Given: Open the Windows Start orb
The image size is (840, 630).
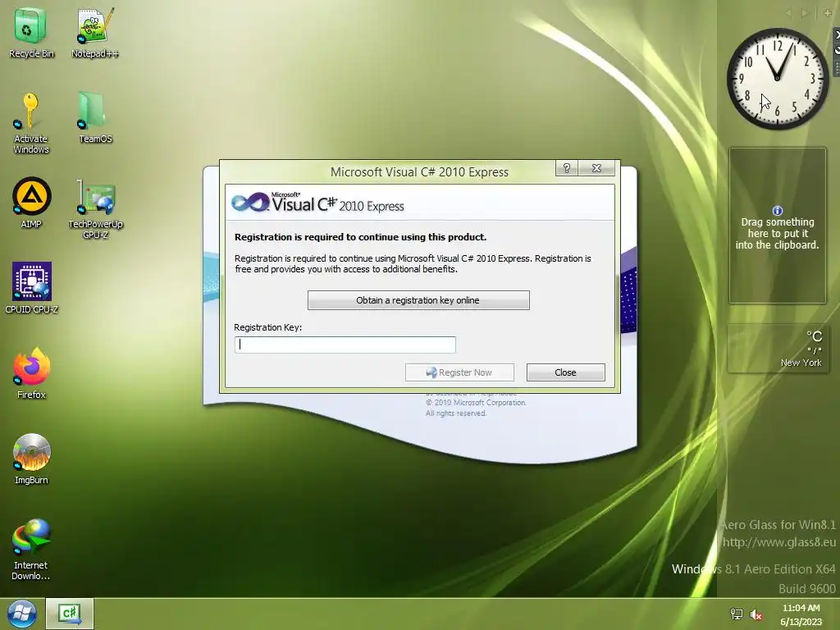Looking at the screenshot, I should pyautogui.click(x=22, y=614).
